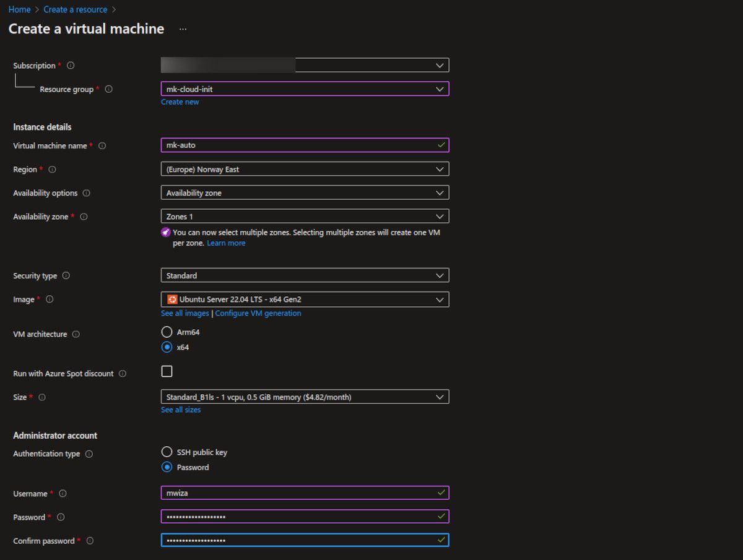The image size is (743, 560).
Task: Click info icon beside Resource group
Action: (109, 89)
